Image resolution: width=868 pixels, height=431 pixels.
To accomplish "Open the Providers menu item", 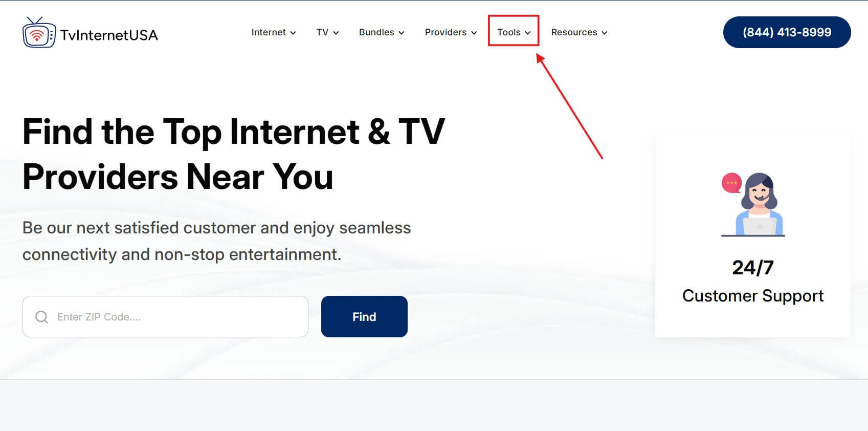I will pos(446,32).
